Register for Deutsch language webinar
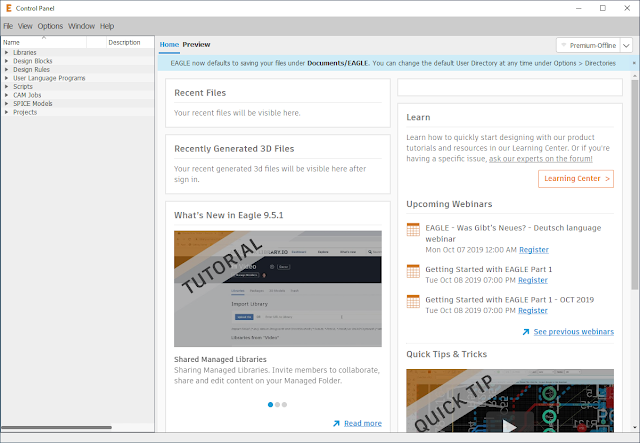The width and height of the screenshot is (640, 443). (x=534, y=250)
